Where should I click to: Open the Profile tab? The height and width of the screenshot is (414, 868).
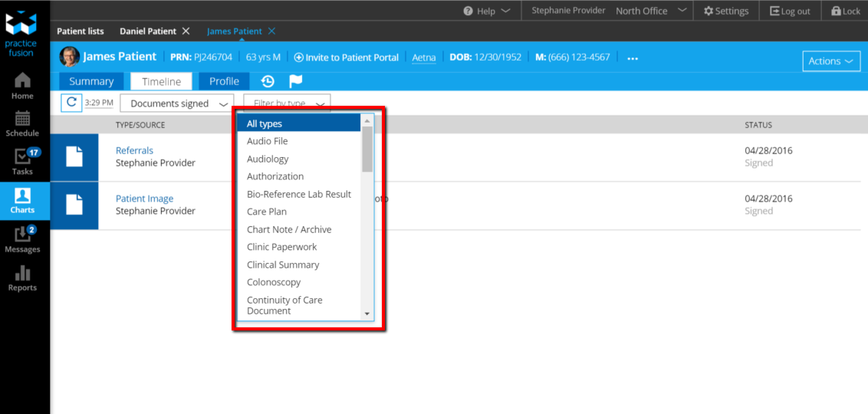224,81
